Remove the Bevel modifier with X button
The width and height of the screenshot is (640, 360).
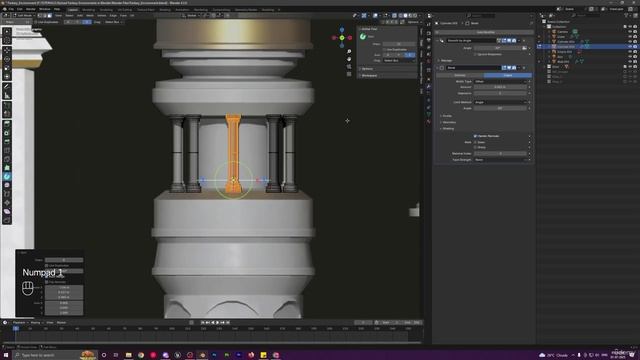(524, 68)
